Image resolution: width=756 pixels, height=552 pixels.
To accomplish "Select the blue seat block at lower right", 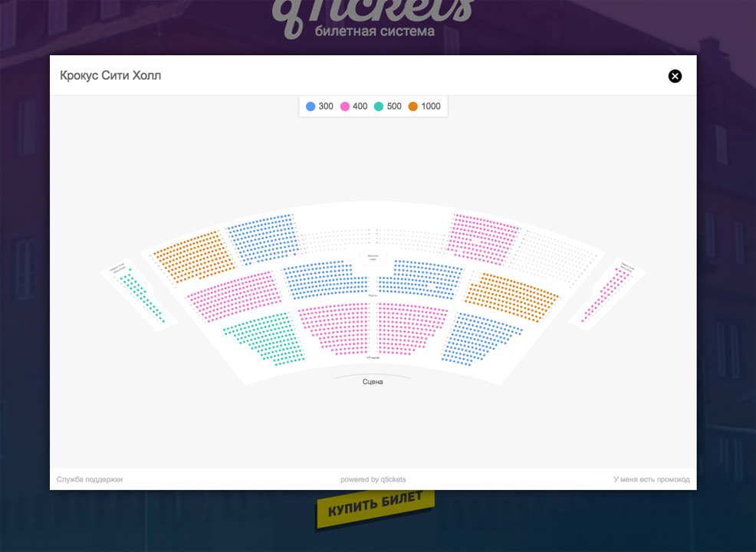I will pyautogui.click(x=479, y=339).
